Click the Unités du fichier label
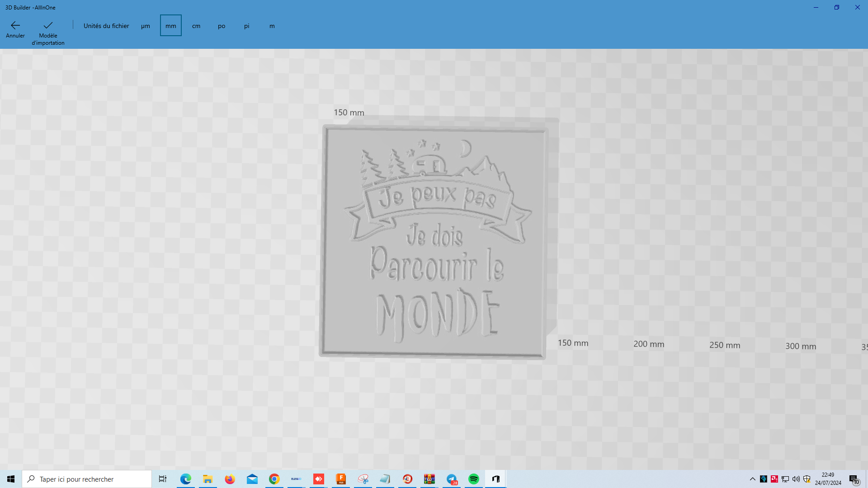The height and width of the screenshot is (488, 868). pos(106,26)
